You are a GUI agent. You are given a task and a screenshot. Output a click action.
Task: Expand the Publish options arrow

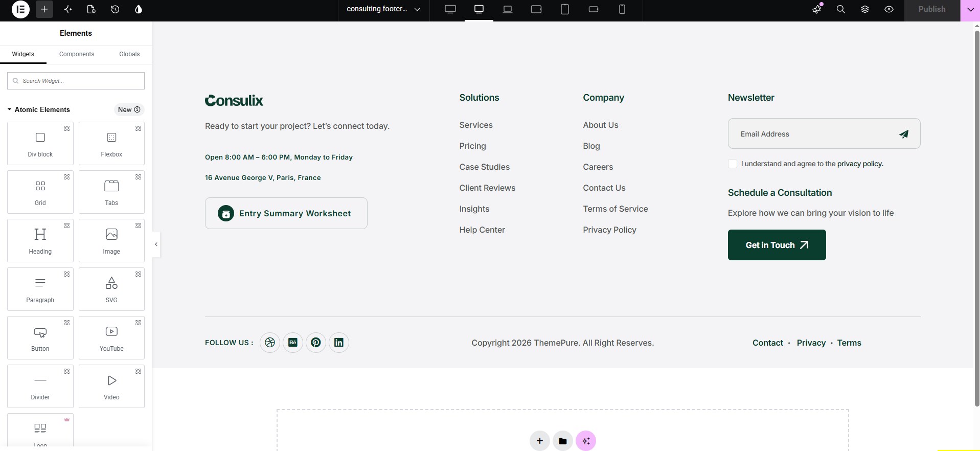970,9
